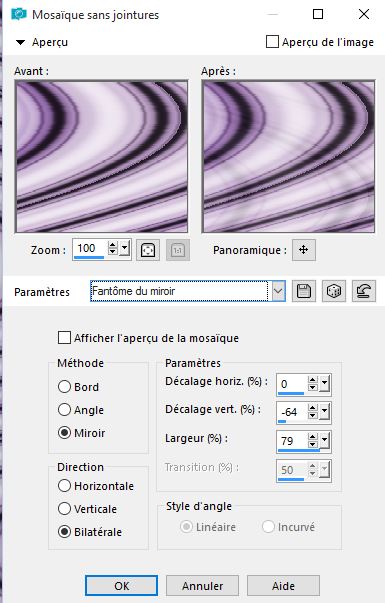Screen dimensions: 385x603
Task: Enable the Aperçu de l'image checkbox
Action: (x=272, y=42)
